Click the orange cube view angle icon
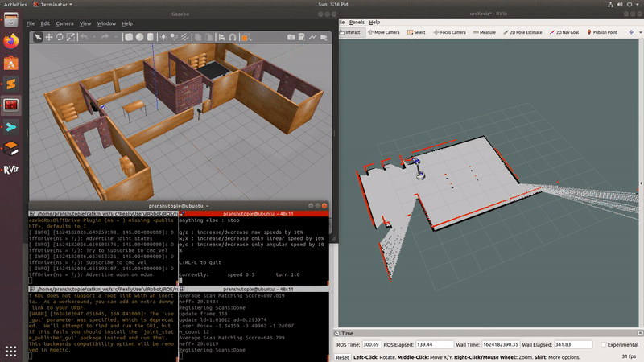644x362 pixels. (246, 37)
